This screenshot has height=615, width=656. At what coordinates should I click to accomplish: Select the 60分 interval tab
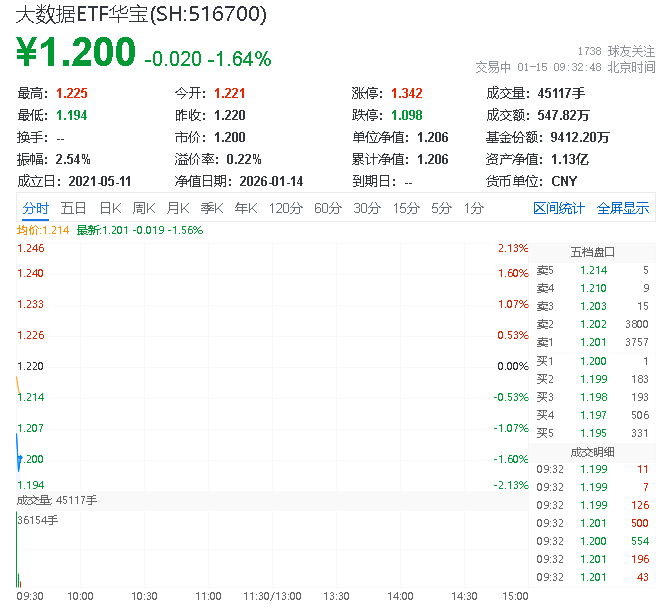pos(328,208)
